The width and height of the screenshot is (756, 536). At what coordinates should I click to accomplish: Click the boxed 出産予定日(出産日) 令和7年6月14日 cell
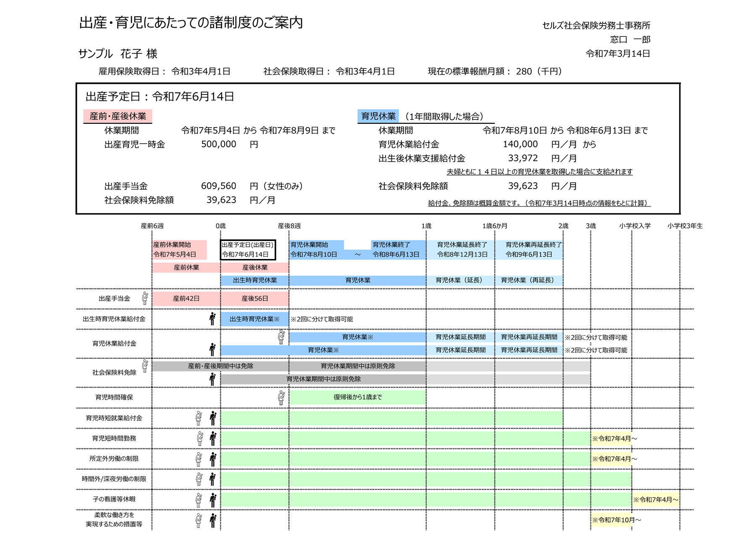coord(248,250)
